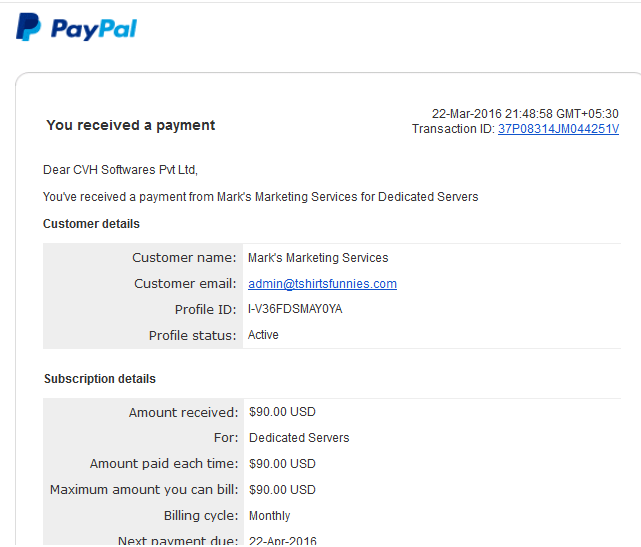This screenshot has width=641, height=547.
Task: Click the "Amount paid each time:" label
Action: 164,464
